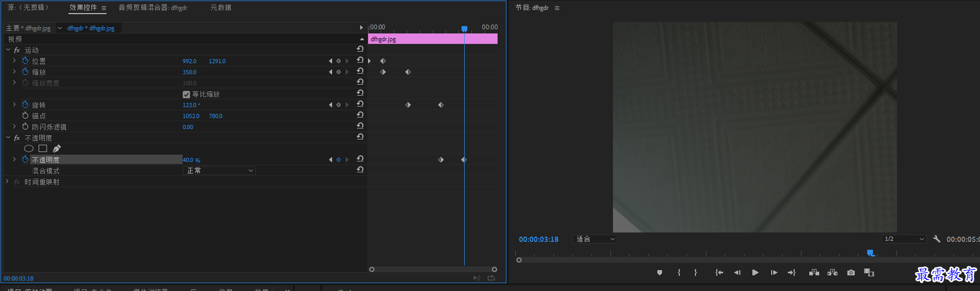980x291 pixels.
Task: Export frame with camera icon
Action: [851, 273]
